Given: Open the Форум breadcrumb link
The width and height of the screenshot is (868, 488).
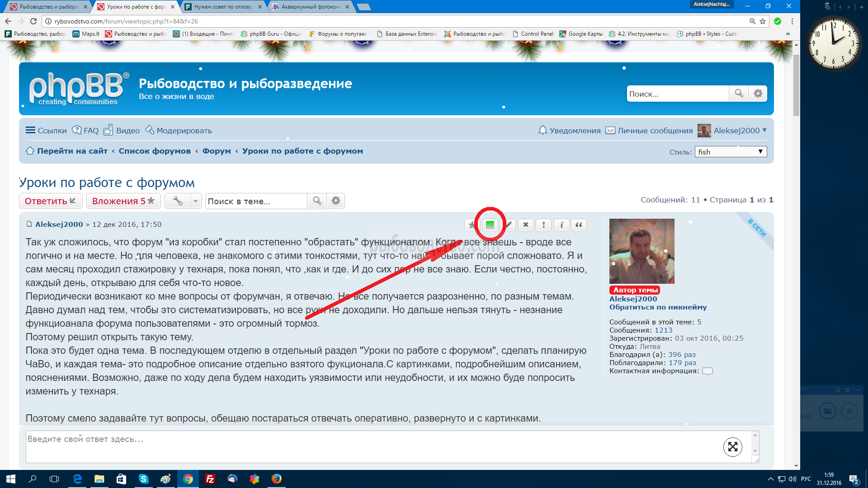Looking at the screenshot, I should tap(217, 151).
